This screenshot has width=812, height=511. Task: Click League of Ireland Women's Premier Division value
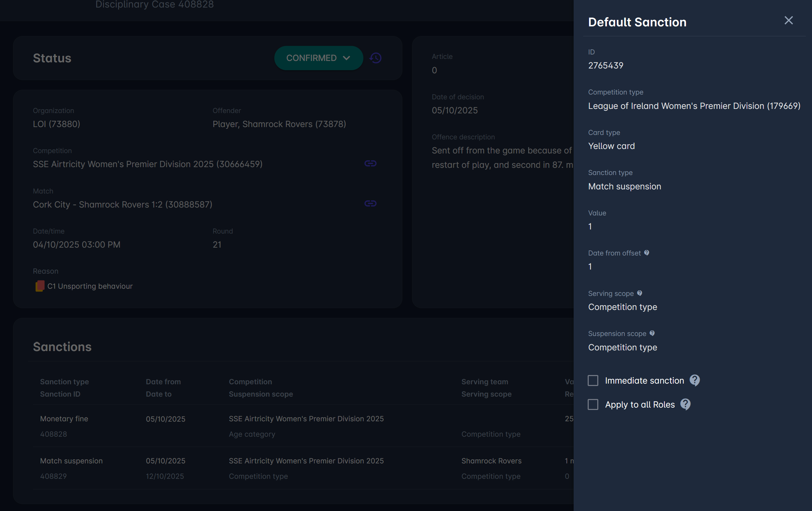coord(694,106)
